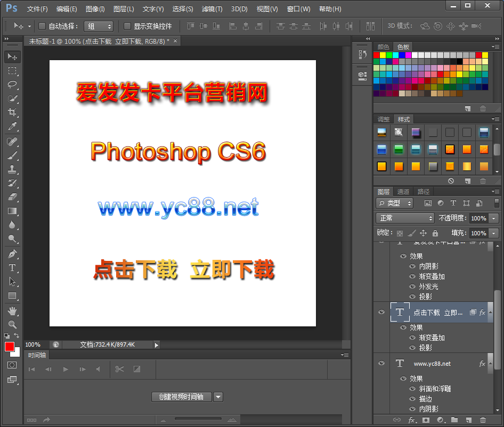Image resolution: width=504 pixels, height=427 pixels.
Task: Open dropdown arrow beside 创建视频时间轴
Action: [218, 397]
